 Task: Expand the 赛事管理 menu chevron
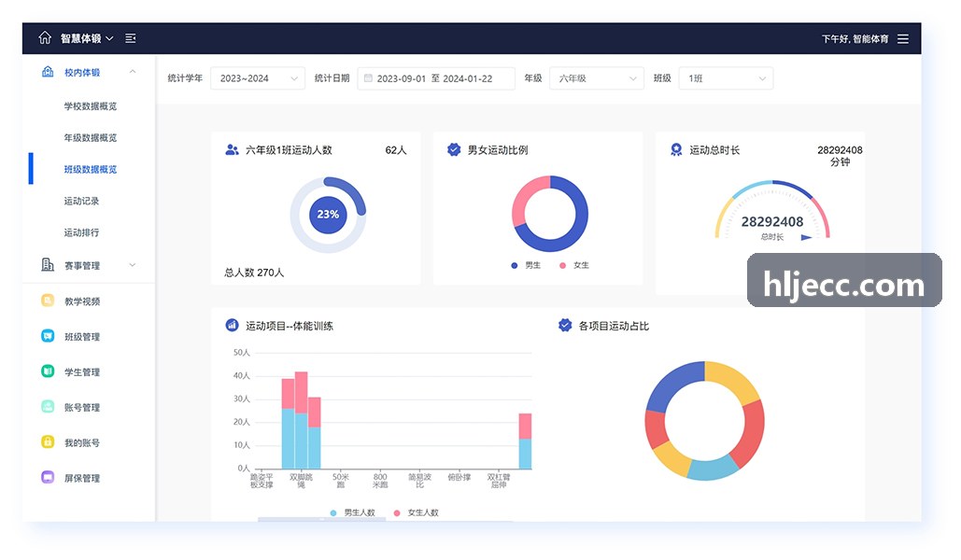pos(133,265)
